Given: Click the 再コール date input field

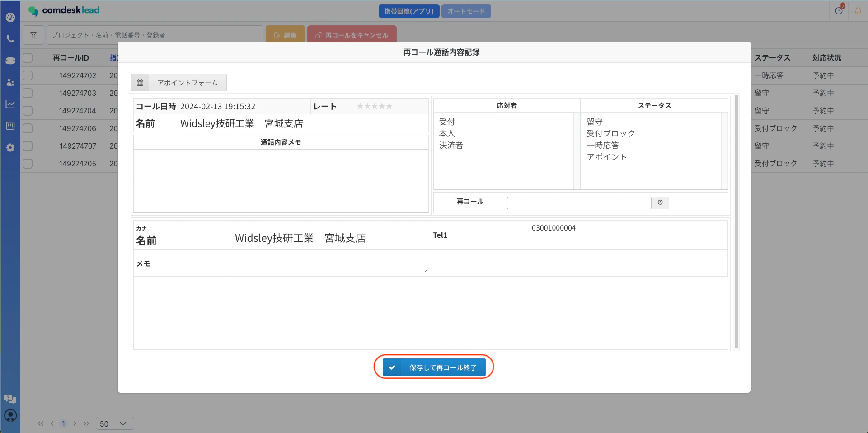Looking at the screenshot, I should (x=579, y=202).
